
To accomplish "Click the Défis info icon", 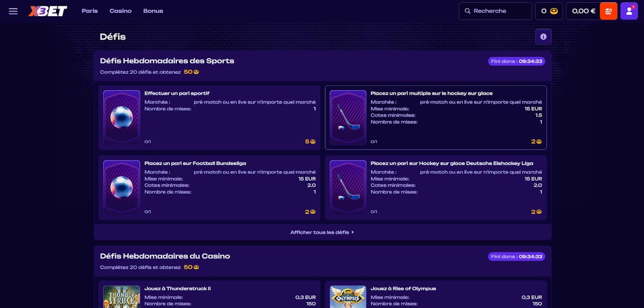I will (543, 37).
